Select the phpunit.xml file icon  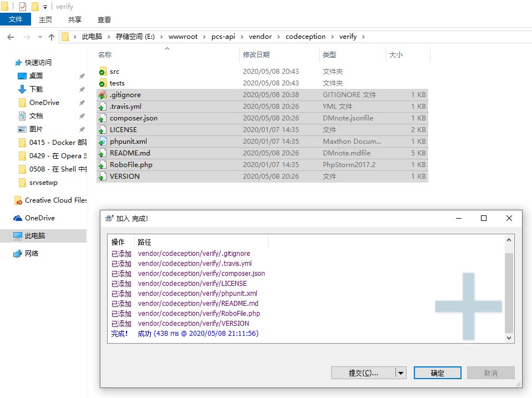click(x=102, y=142)
